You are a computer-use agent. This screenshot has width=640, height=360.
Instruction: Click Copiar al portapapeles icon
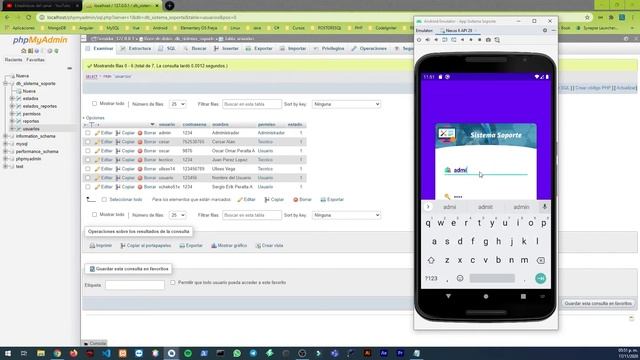(123, 246)
